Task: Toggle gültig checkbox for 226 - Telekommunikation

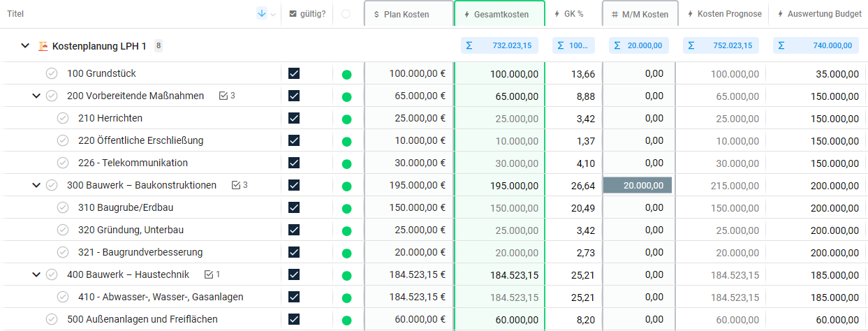Action: (294, 163)
